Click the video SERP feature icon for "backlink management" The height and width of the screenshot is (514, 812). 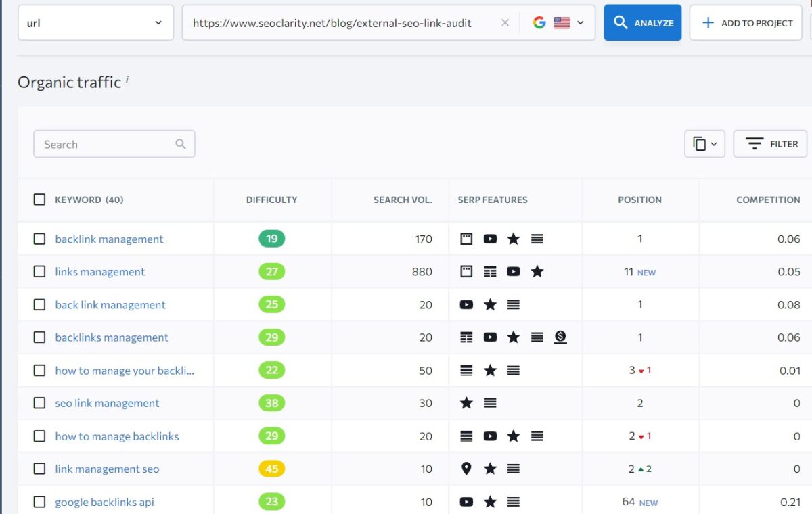pos(489,239)
